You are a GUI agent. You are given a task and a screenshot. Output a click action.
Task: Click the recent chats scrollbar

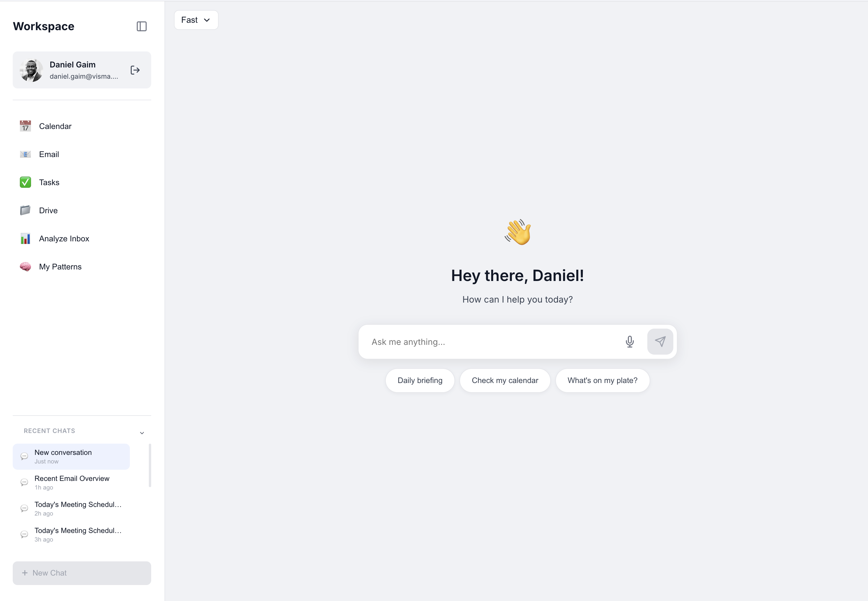pos(150,466)
